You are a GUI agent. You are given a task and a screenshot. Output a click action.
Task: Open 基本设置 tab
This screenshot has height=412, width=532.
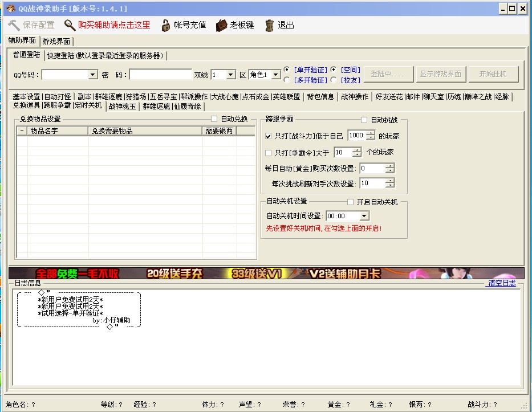click(x=26, y=97)
